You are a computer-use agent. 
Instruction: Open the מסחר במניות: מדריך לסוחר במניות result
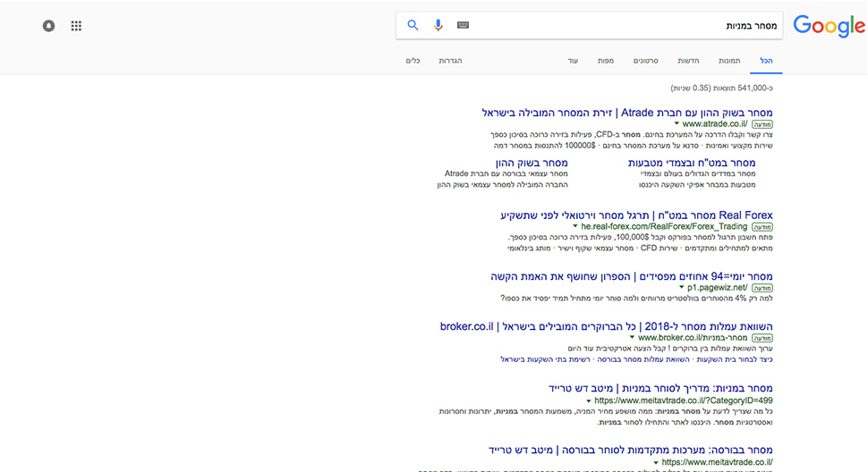click(660, 389)
